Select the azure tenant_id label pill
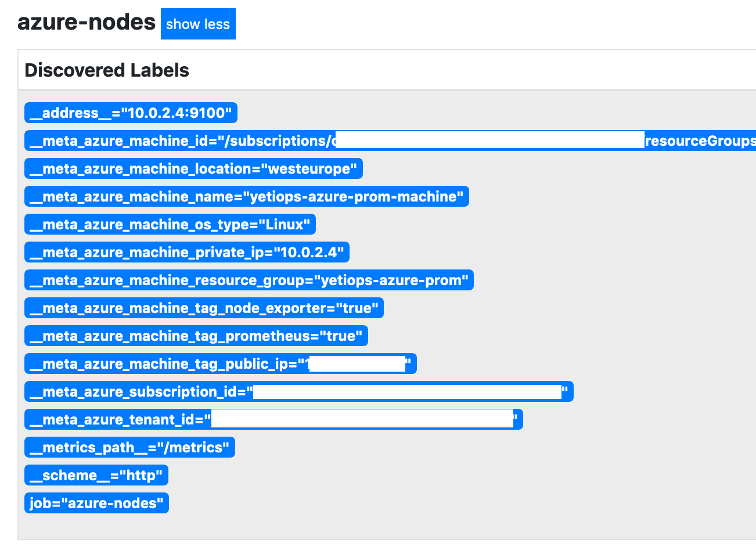This screenshot has height=554, width=756. (x=273, y=419)
